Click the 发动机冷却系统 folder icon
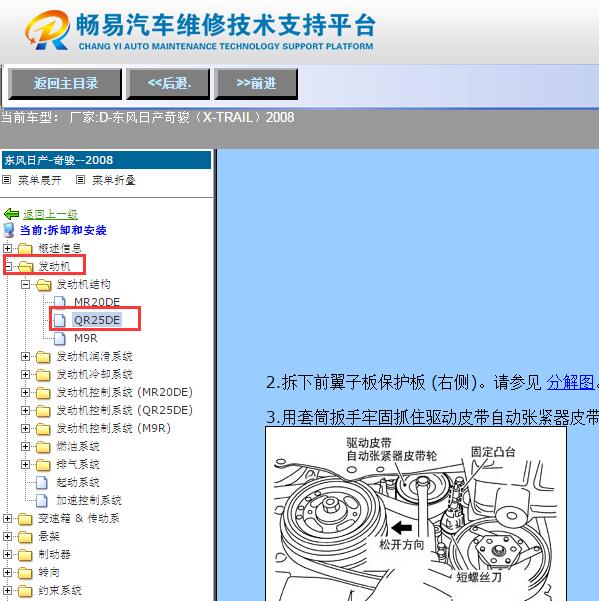 43,375
